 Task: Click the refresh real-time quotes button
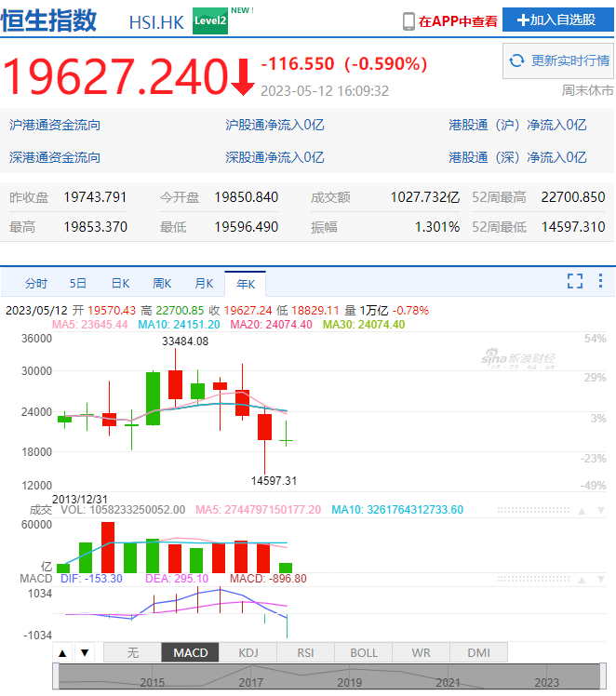[x=558, y=61]
